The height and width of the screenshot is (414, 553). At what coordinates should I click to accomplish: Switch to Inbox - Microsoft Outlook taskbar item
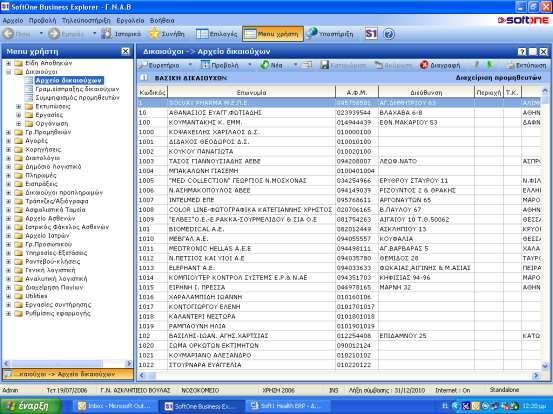point(114,406)
